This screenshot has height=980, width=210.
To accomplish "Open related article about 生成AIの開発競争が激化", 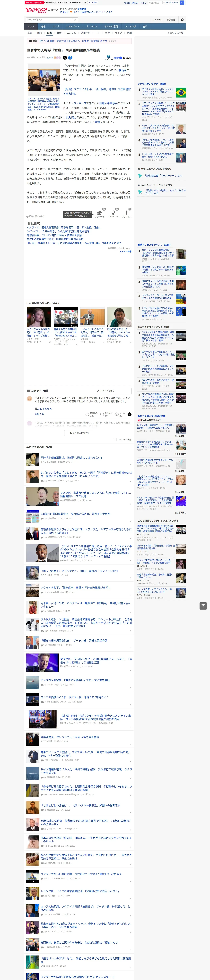I will [55, 239].
